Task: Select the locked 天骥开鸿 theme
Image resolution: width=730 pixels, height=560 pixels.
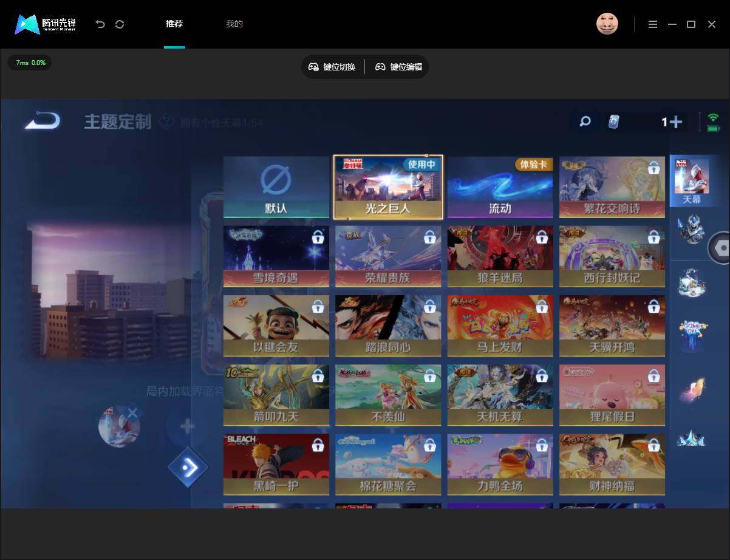Action: pyautogui.click(x=612, y=326)
